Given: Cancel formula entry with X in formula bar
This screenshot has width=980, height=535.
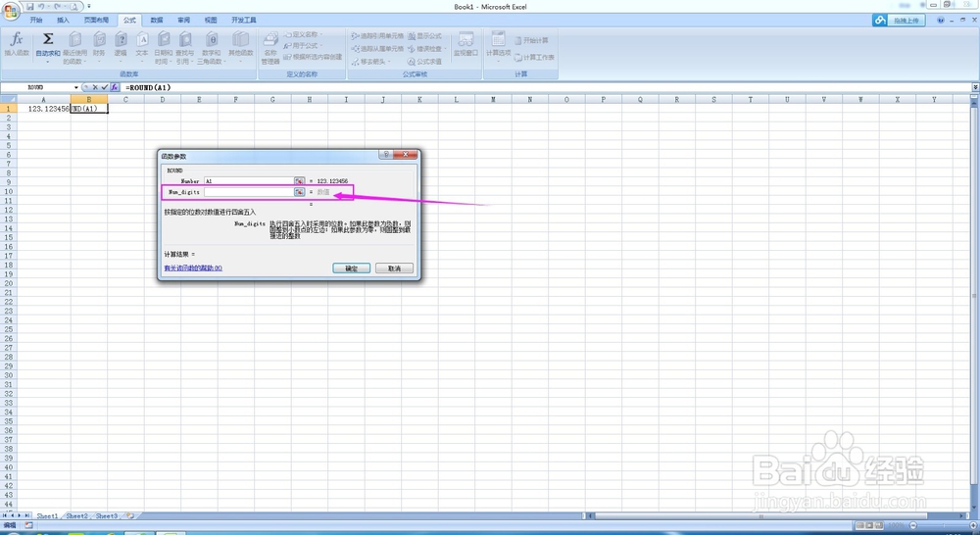Looking at the screenshot, I should 95,87.
